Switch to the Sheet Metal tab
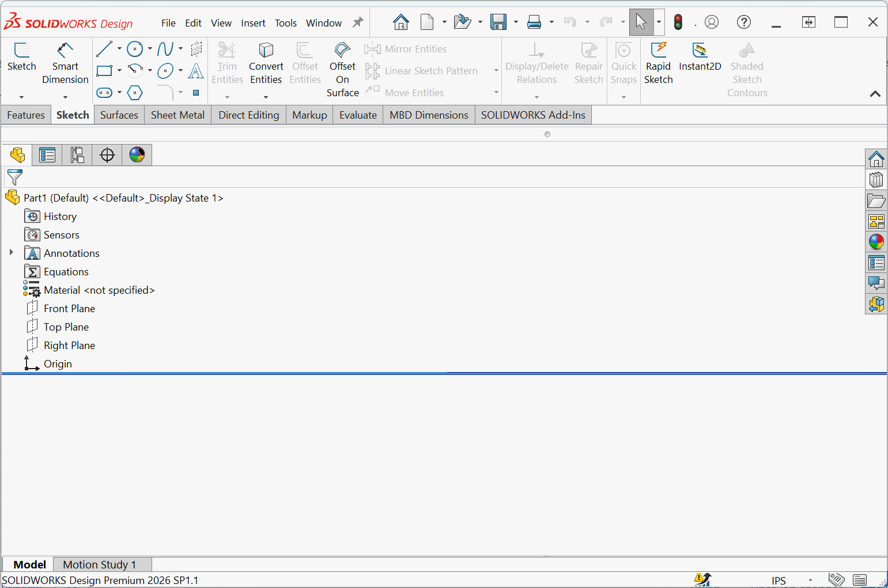 pyautogui.click(x=177, y=115)
